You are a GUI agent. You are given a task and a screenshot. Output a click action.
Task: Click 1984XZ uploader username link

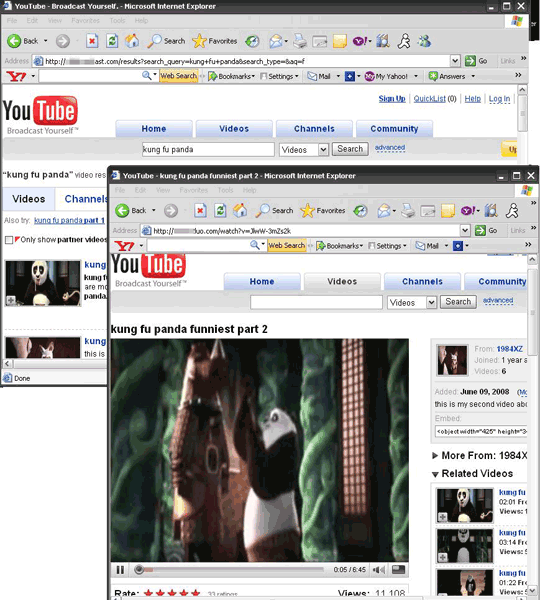pos(509,349)
